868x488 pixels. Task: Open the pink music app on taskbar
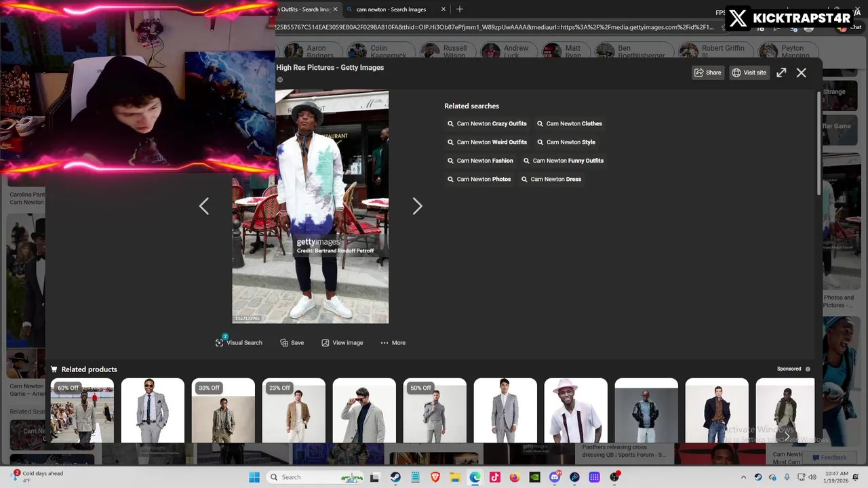495,477
